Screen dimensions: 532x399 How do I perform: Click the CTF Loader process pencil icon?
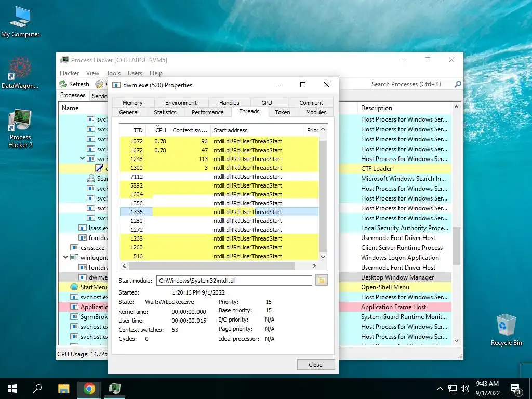pyautogui.click(x=99, y=168)
